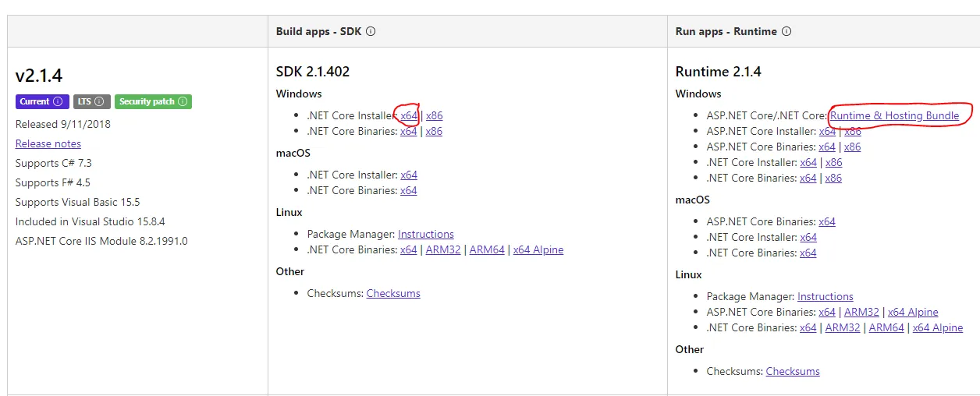The width and height of the screenshot is (980, 396).
Task: Open Runtime Linux Package Manager Instructions
Action: [826, 296]
